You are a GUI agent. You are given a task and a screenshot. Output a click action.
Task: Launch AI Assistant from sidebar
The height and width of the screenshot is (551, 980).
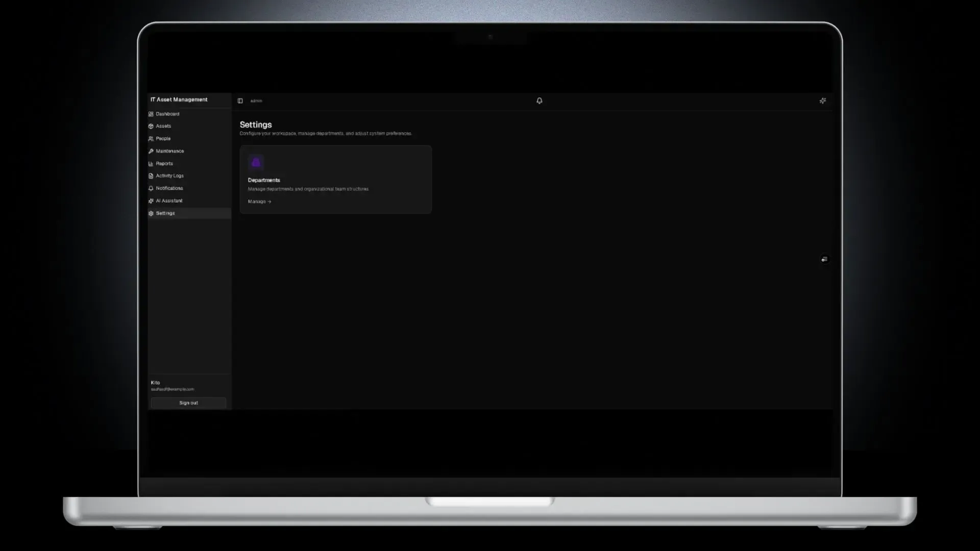click(189, 201)
